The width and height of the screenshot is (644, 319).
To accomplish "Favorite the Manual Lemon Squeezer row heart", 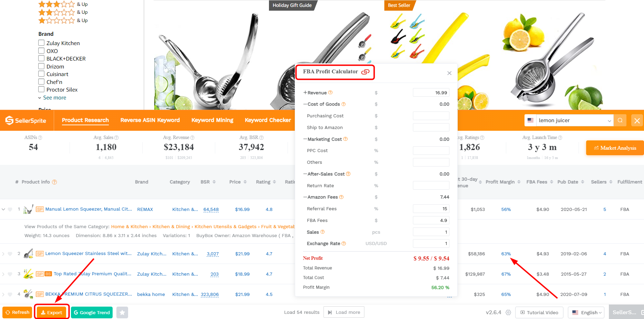I will (x=10, y=209).
